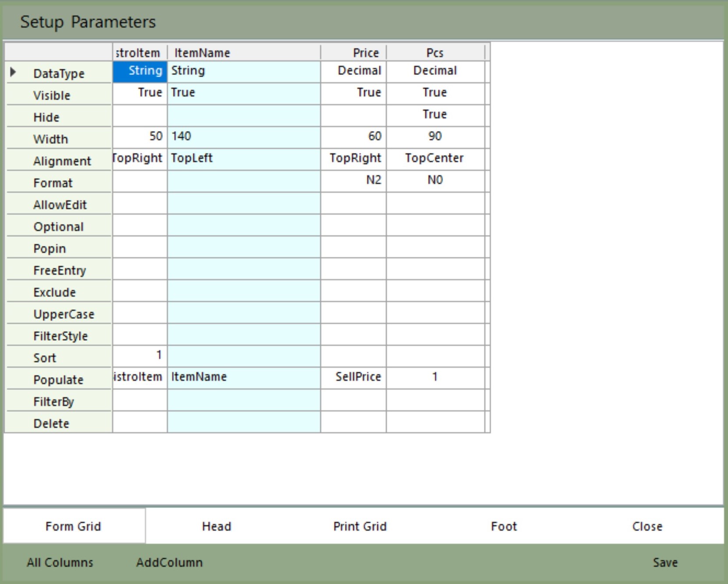Click the Save button

pos(665,563)
